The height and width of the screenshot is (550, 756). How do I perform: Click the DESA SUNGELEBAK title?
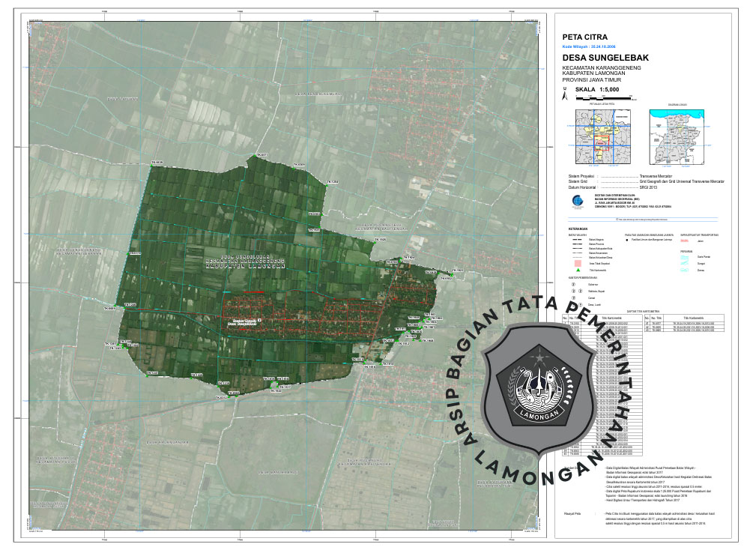point(605,58)
